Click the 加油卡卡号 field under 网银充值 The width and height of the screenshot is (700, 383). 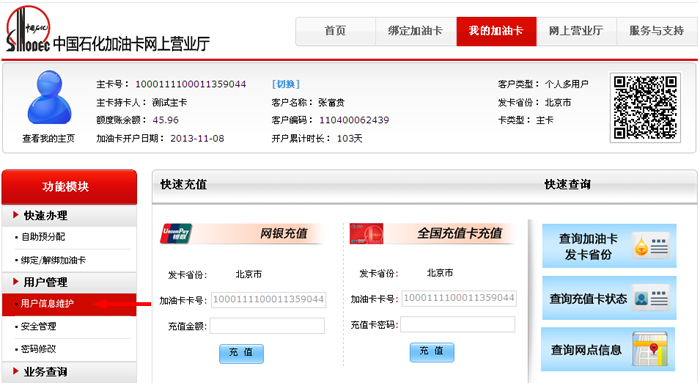tap(268, 300)
